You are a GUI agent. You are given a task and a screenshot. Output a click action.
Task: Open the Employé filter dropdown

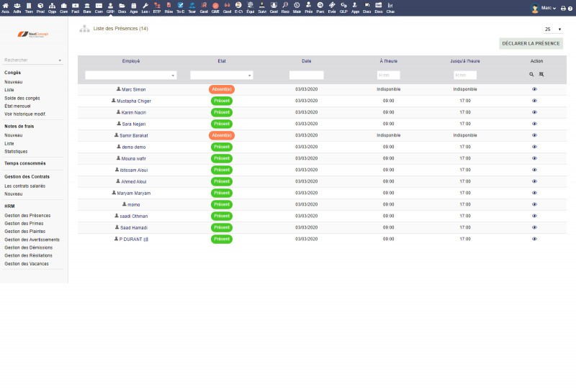(130, 75)
